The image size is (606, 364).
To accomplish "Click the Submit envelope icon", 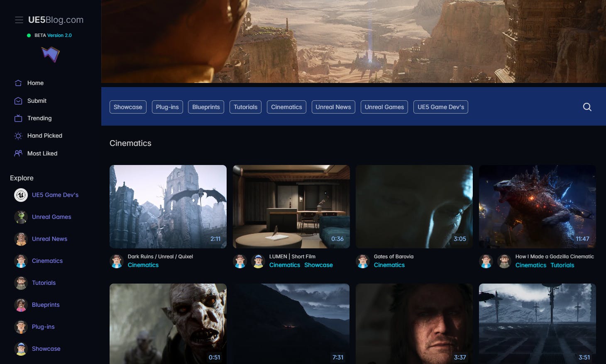I will point(18,101).
